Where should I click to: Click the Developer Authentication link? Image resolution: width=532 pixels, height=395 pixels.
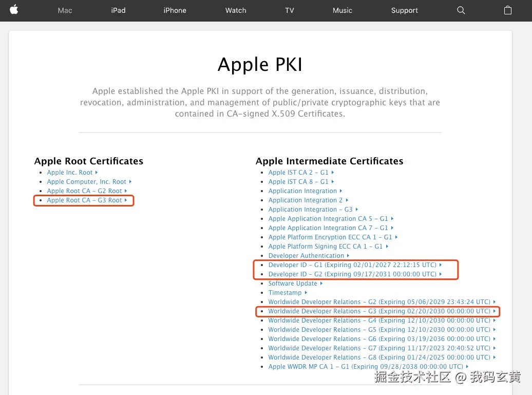[309, 255]
